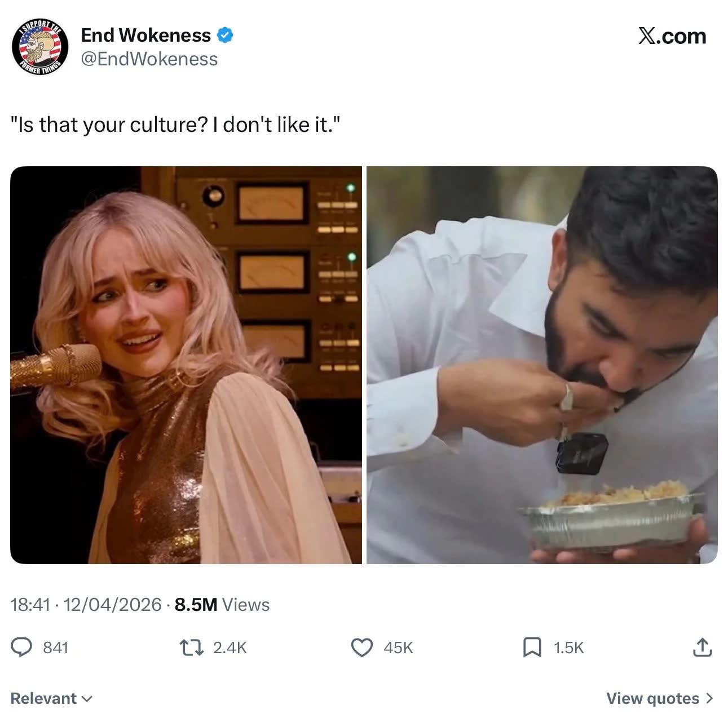Open the @EndWokeness handle link
The image size is (728, 723).
(149, 59)
